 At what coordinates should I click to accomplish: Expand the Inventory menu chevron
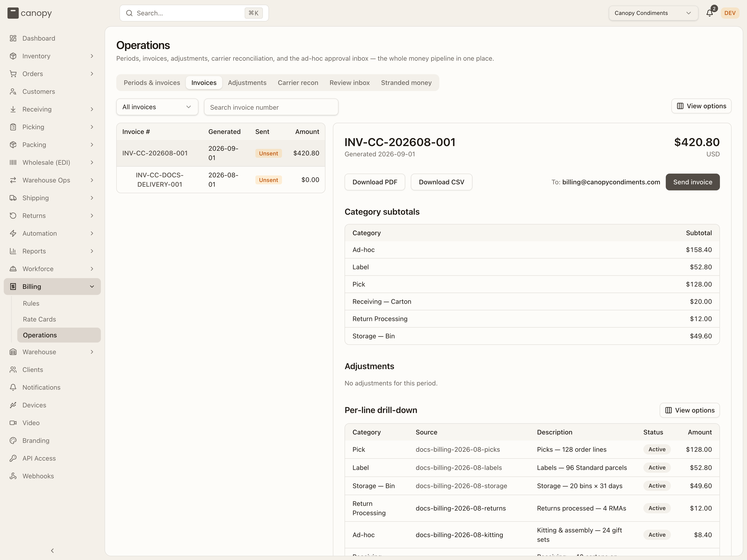pyautogui.click(x=92, y=56)
